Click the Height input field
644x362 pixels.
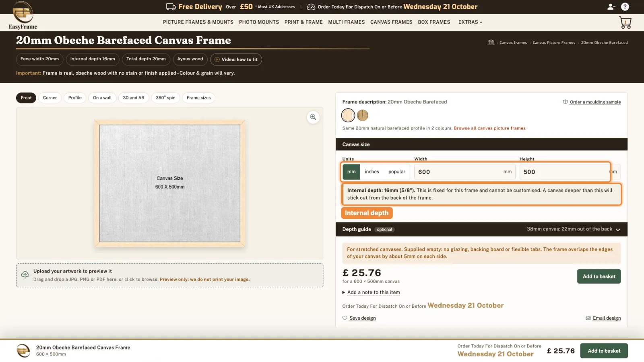(x=570, y=172)
